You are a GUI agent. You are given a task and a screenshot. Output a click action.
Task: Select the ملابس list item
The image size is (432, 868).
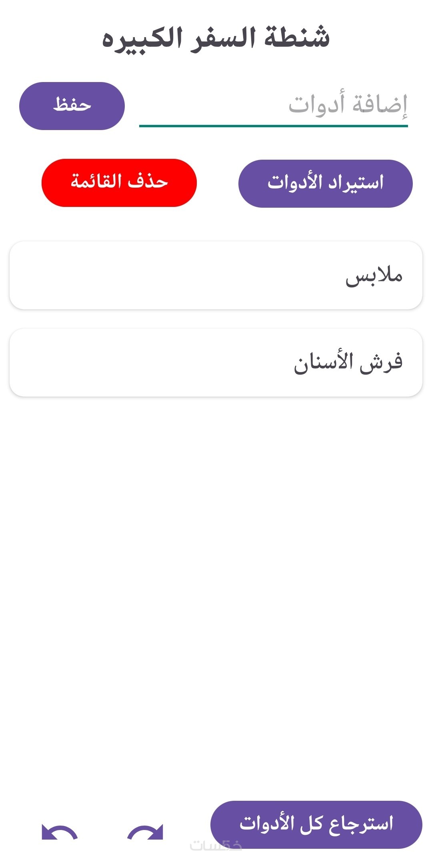(216, 275)
